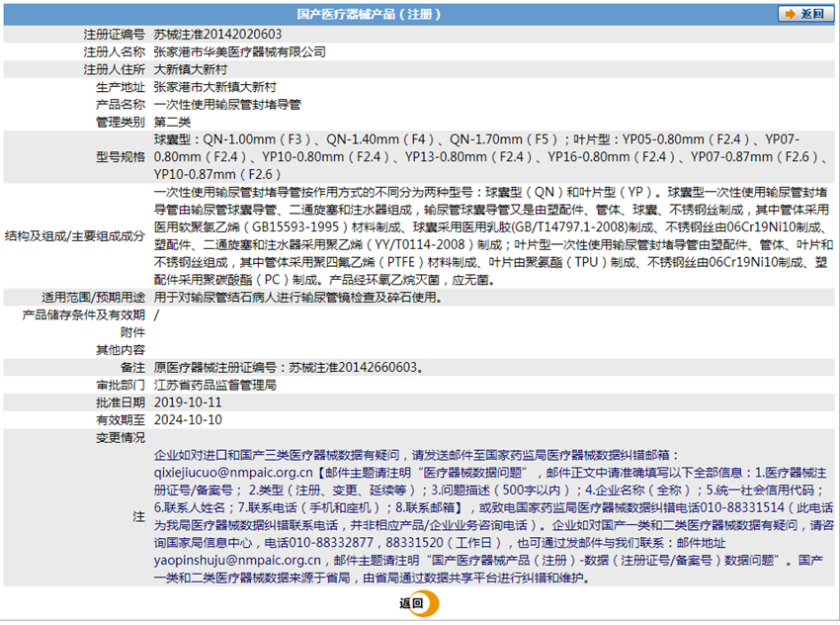Click the 批准日期 field label
Viewport: 840px width, 625px height.
coord(120,402)
